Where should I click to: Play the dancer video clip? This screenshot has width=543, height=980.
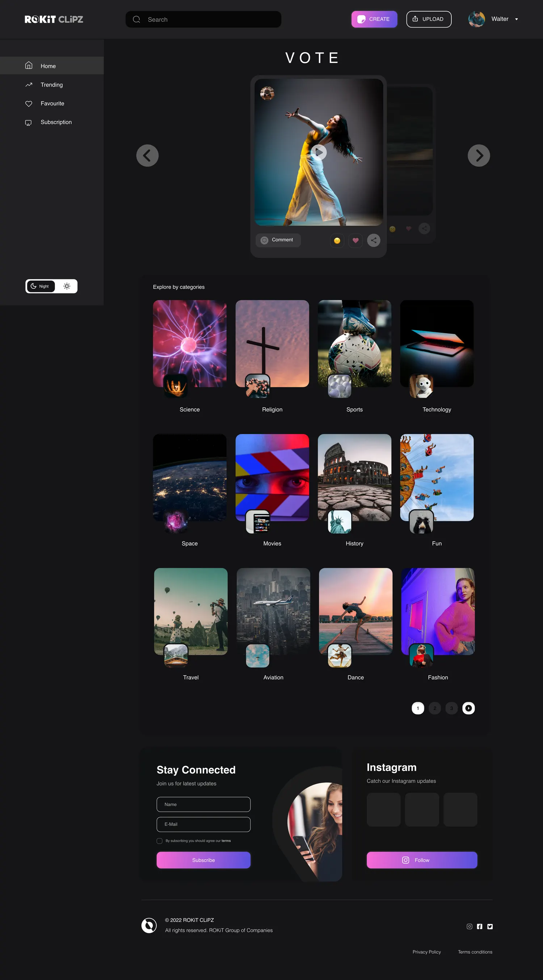click(319, 152)
